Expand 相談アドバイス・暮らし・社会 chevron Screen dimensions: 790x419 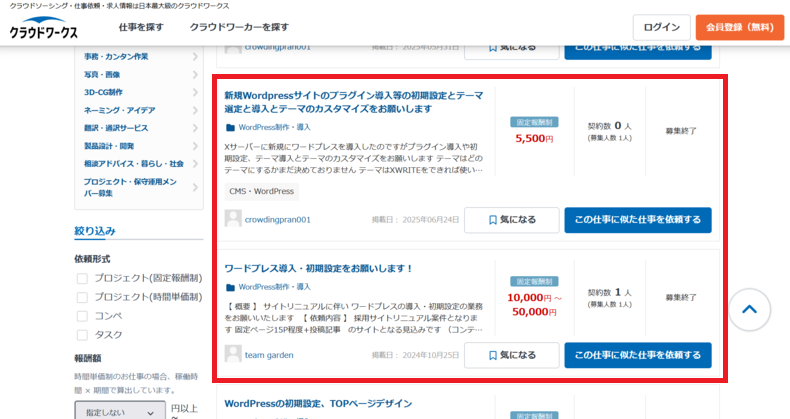(x=195, y=164)
